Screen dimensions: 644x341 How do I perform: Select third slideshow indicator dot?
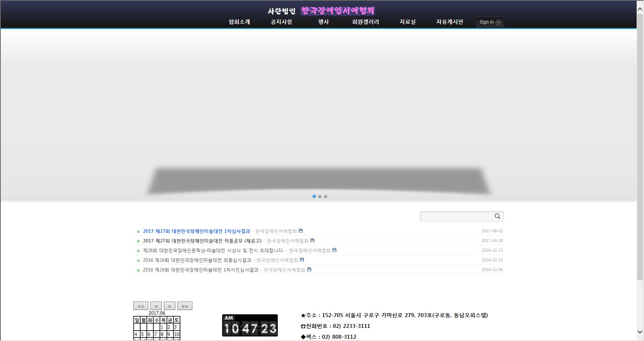(326, 196)
